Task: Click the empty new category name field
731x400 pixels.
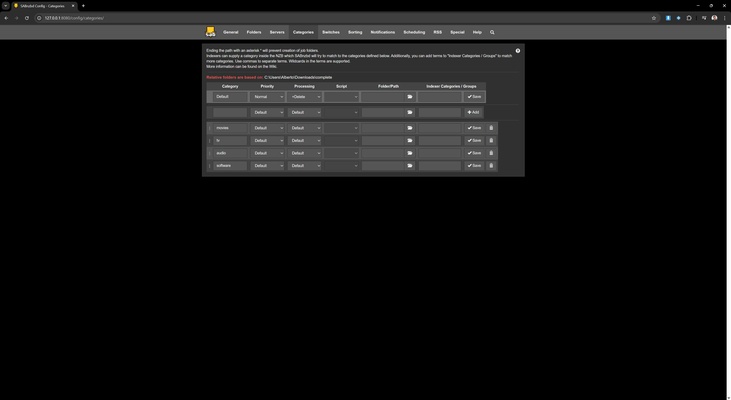Action: point(230,112)
